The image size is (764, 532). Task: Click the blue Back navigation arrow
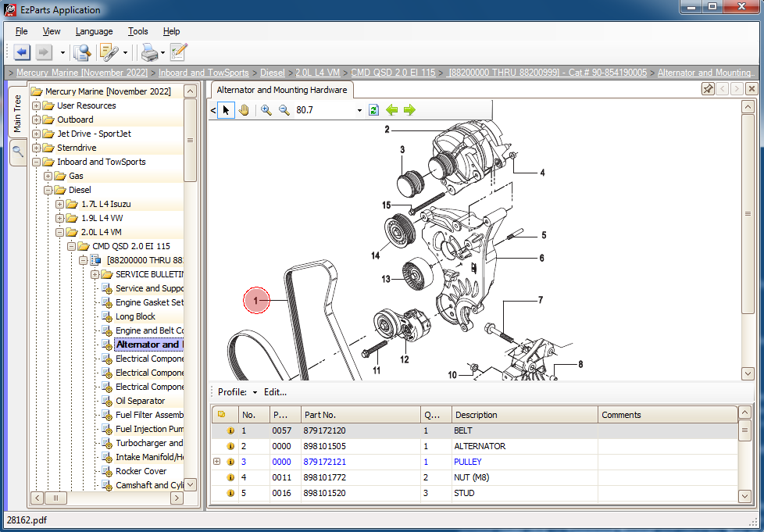click(x=22, y=52)
